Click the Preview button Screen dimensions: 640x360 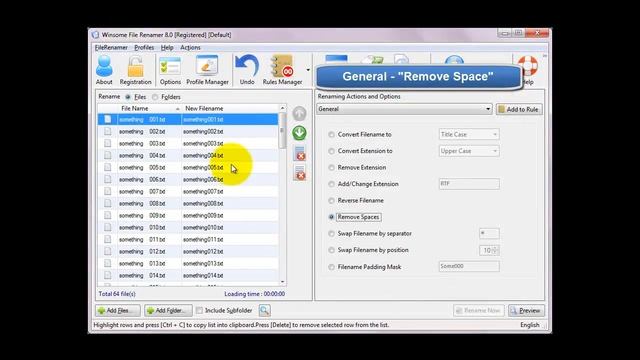point(526,311)
